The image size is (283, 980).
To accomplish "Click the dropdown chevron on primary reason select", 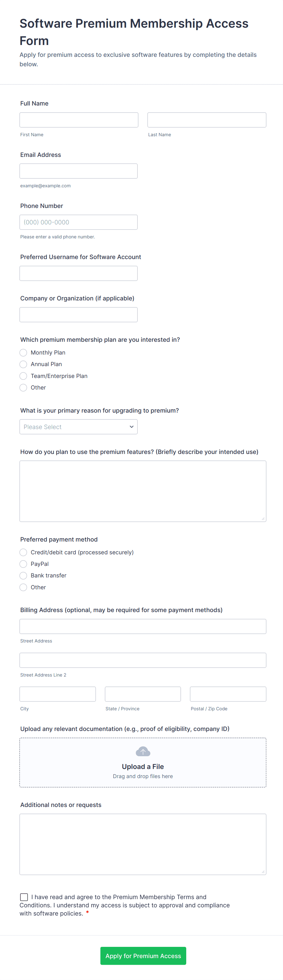I will [x=131, y=427].
